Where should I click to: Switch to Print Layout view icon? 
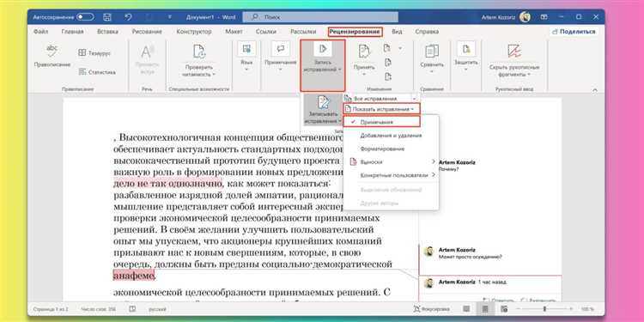point(485,309)
